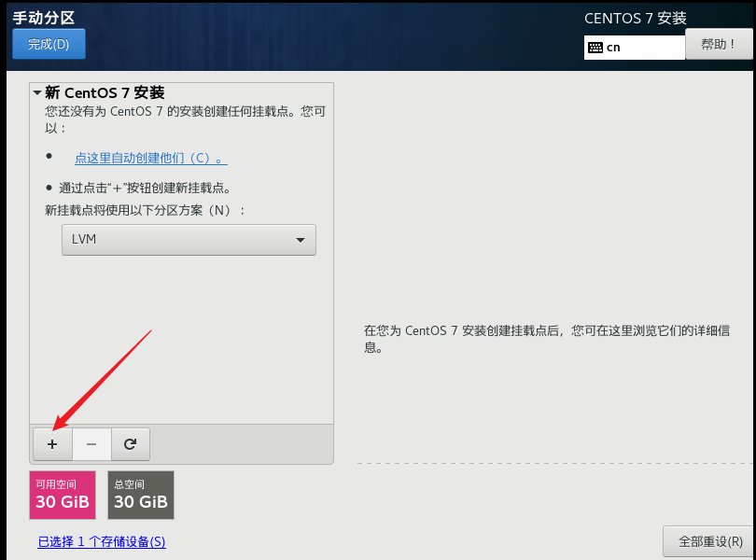Click the 帮助！ button

[x=719, y=45]
